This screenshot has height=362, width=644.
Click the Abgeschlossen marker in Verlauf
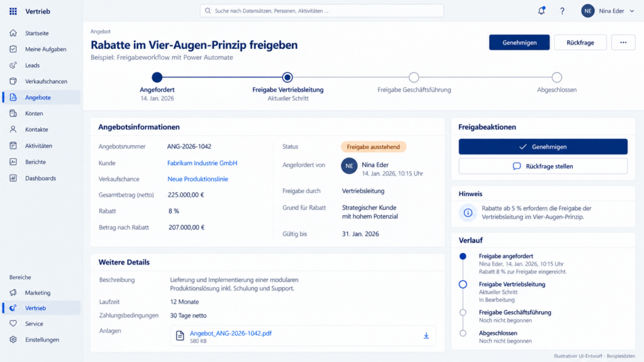pos(463,333)
